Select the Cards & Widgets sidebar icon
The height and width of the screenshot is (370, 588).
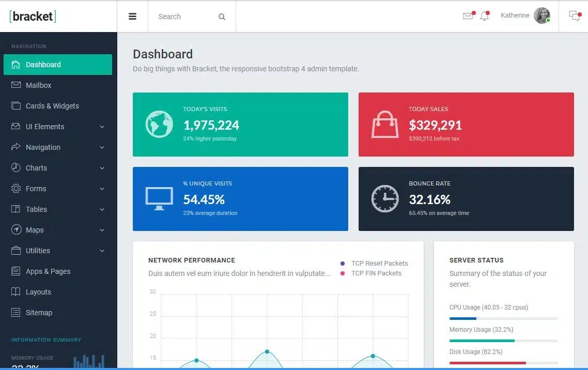point(15,106)
